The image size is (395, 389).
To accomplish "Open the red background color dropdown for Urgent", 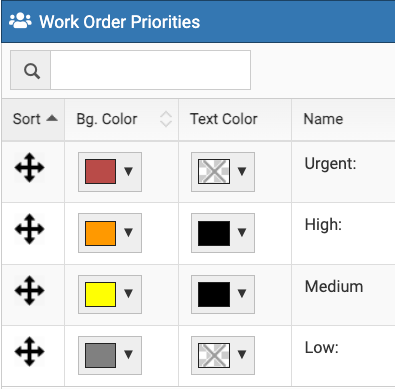I will 110,172.
